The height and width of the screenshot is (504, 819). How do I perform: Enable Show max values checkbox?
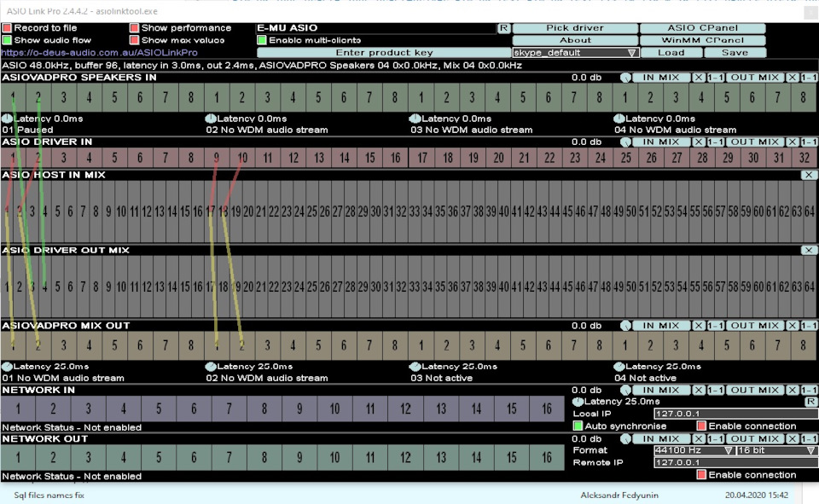[134, 40]
